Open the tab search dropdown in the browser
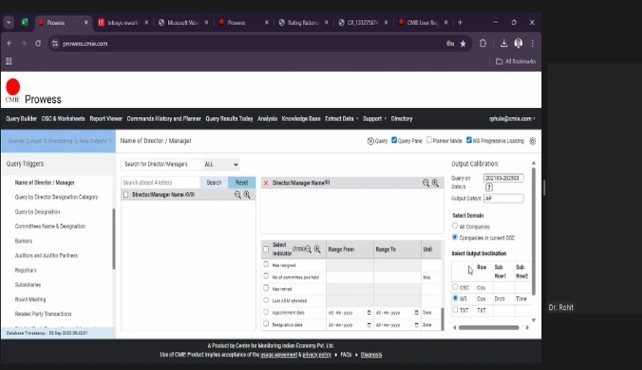Screen dimensions: 642x370 [9, 23]
